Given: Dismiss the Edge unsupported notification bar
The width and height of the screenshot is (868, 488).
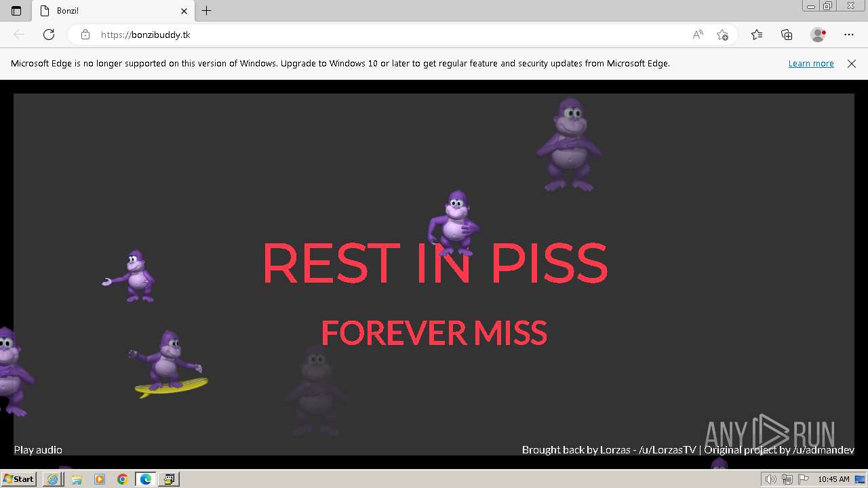Looking at the screenshot, I should click(852, 64).
